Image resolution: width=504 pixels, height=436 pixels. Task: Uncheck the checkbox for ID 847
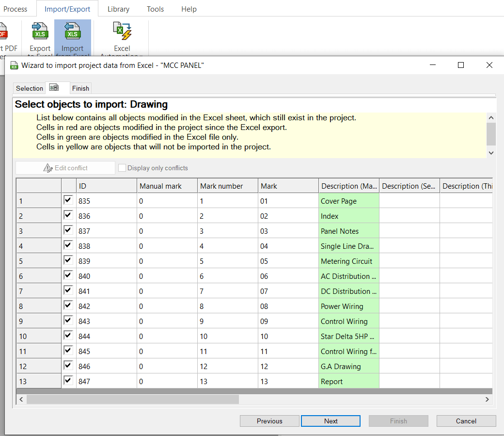point(68,380)
